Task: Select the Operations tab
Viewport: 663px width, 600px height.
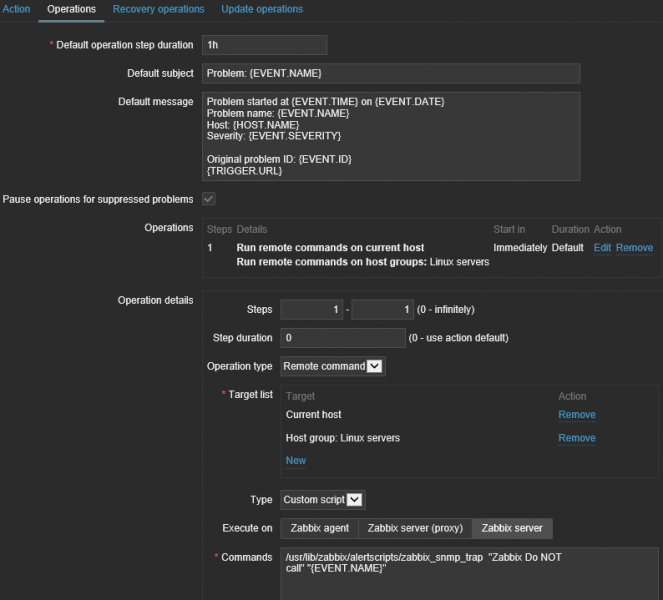Action: click(71, 9)
